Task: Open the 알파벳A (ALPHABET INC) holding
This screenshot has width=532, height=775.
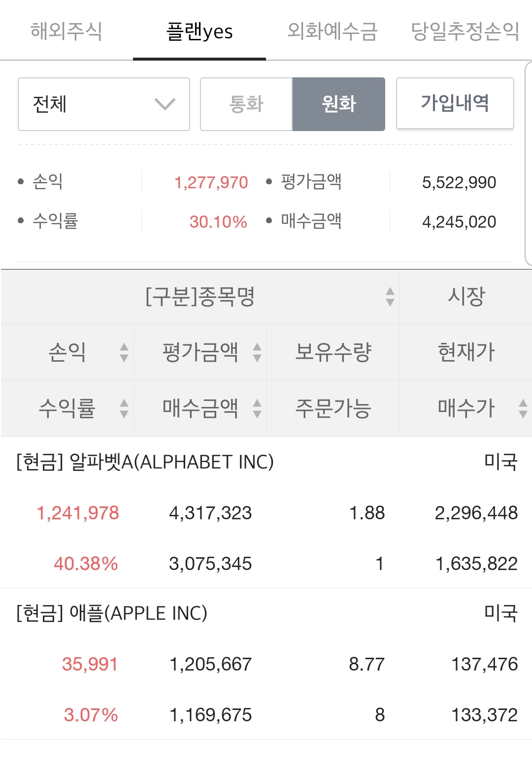Action: pos(145,462)
